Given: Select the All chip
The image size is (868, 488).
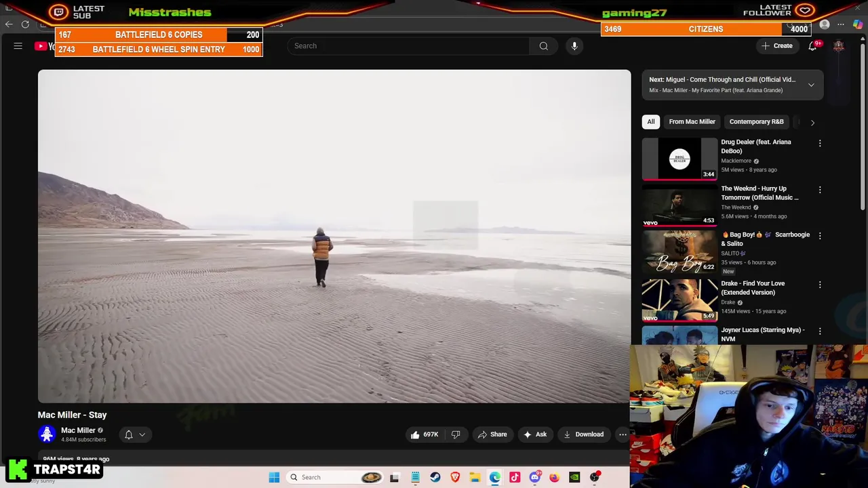Looking at the screenshot, I should [x=651, y=122].
